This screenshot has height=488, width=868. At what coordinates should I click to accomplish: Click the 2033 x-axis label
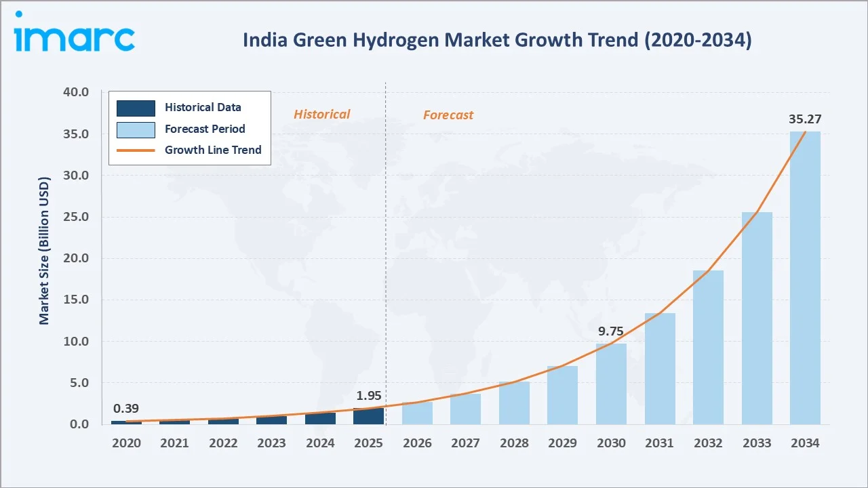click(757, 443)
